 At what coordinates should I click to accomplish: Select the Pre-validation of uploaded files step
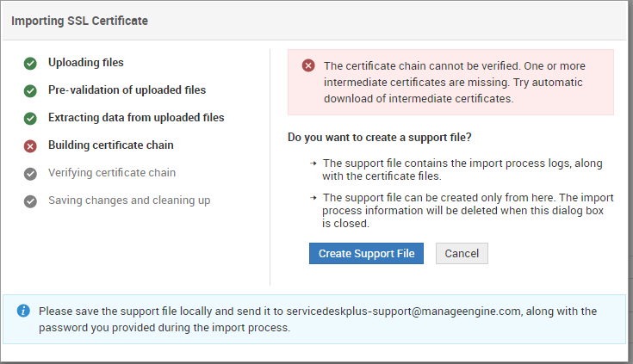click(x=127, y=90)
